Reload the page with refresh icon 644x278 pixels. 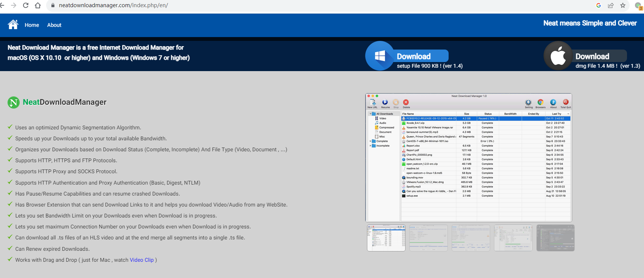coord(26,5)
